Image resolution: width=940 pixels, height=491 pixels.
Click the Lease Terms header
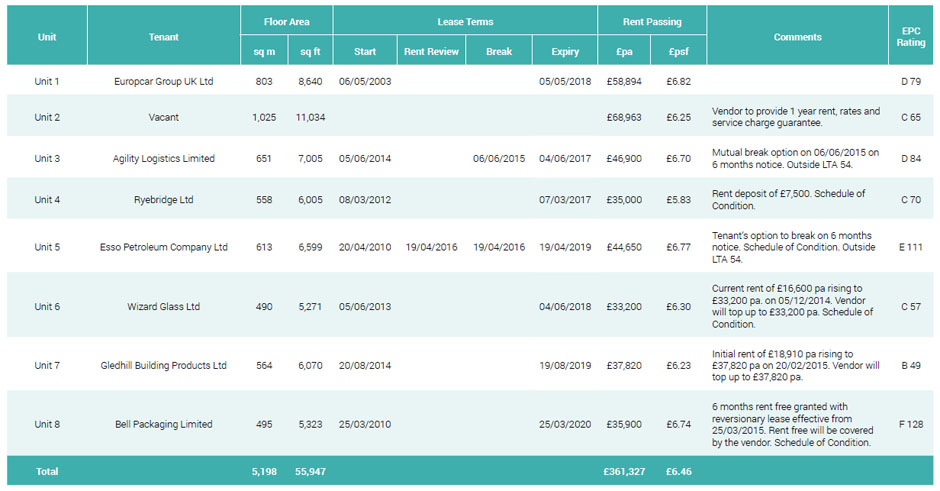click(x=465, y=21)
